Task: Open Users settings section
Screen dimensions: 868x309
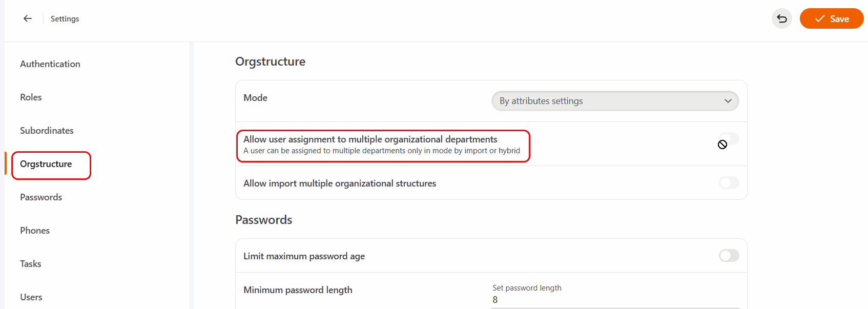Action: click(31, 297)
